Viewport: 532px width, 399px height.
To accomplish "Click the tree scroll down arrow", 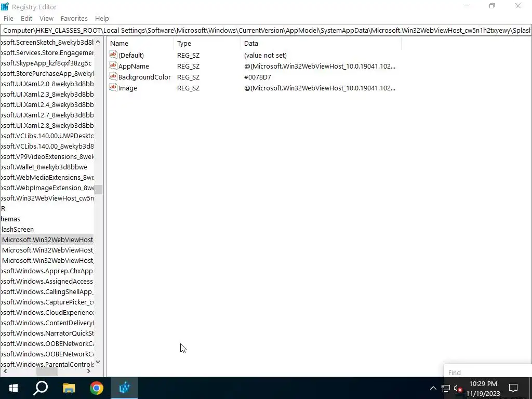I will [x=98, y=362].
